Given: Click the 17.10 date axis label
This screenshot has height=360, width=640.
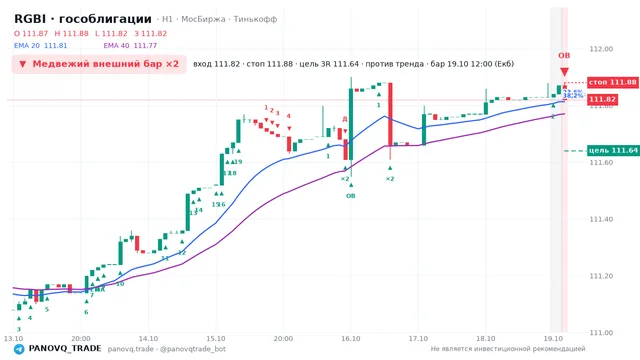Looking at the screenshot, I should click(x=418, y=339).
